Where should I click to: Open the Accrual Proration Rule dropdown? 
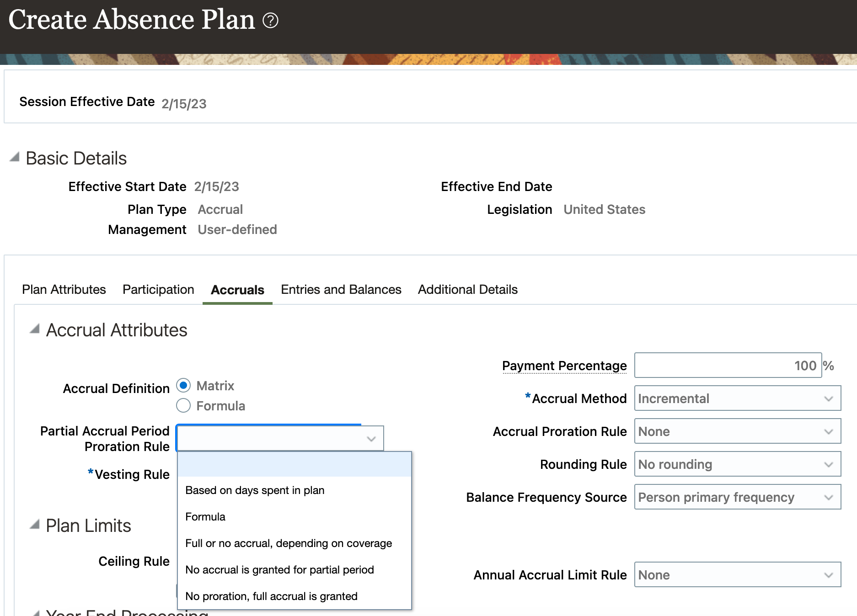point(737,431)
